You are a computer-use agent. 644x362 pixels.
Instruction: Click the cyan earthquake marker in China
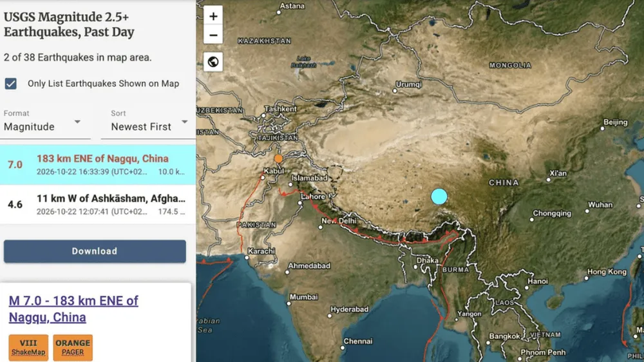point(439,196)
